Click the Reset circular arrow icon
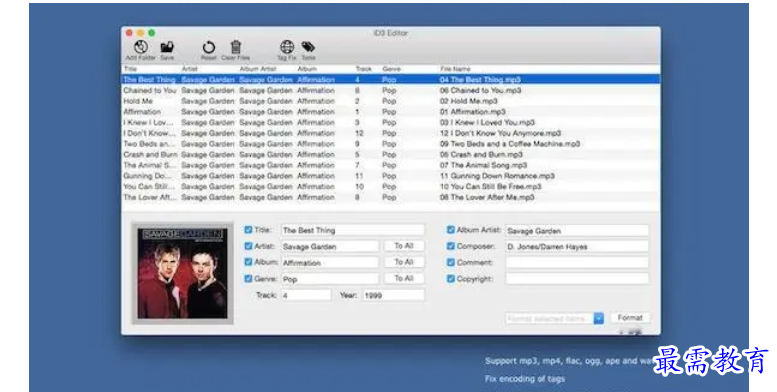Image resolution: width=777 pixels, height=392 pixels. tap(209, 47)
